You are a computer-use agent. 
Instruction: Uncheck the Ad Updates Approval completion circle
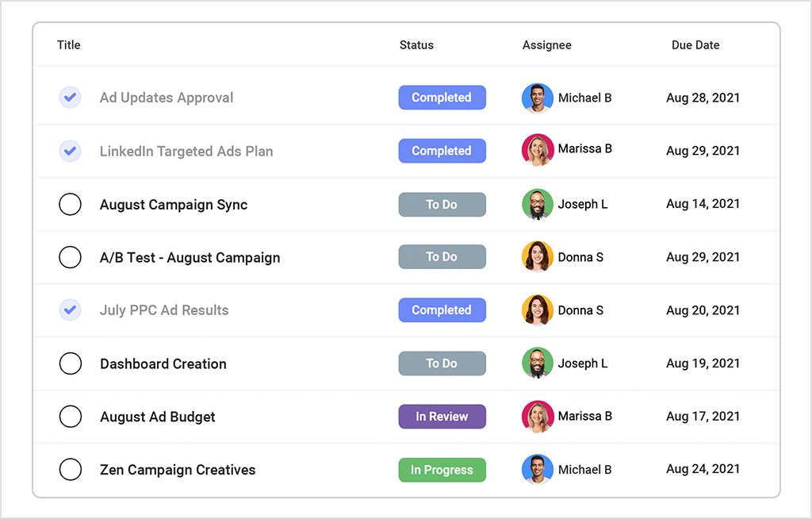click(x=70, y=97)
